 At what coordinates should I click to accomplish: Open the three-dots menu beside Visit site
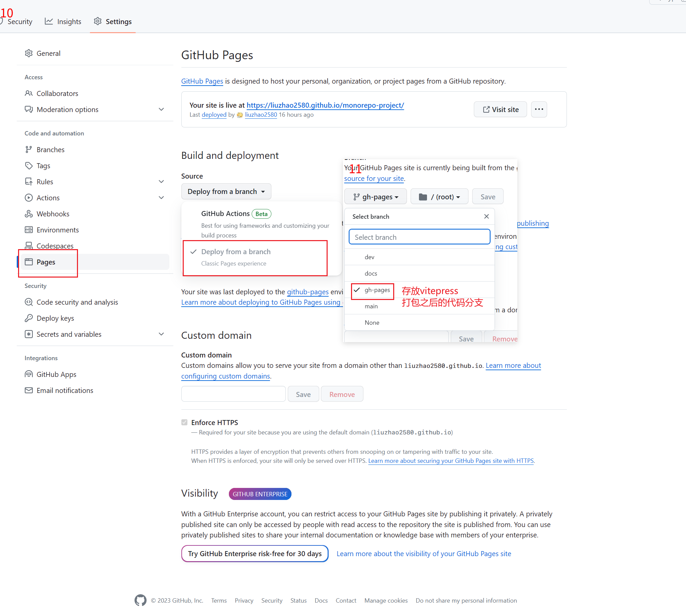point(539,109)
